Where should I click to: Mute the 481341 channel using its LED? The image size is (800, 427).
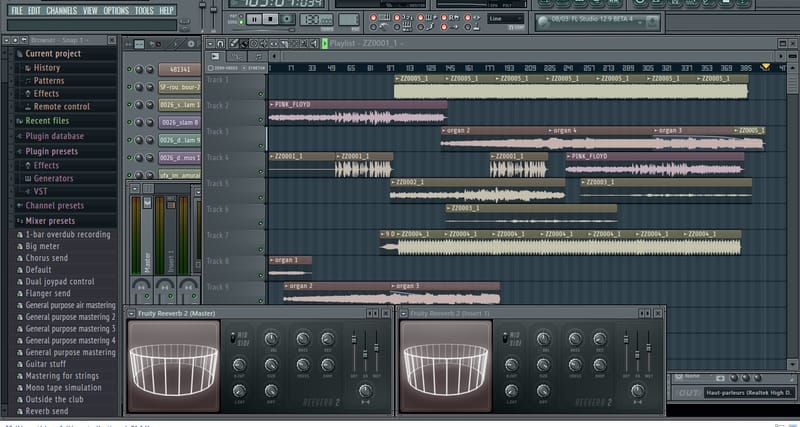[x=129, y=70]
